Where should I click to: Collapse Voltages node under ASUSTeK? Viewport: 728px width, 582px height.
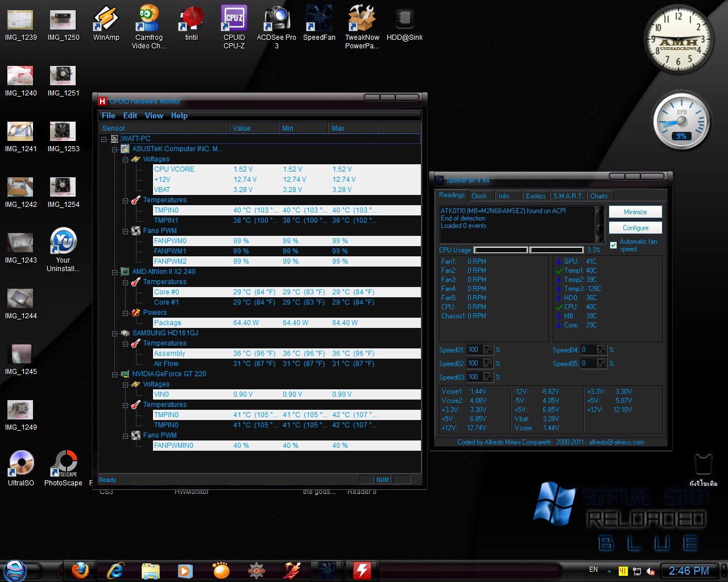(125, 159)
